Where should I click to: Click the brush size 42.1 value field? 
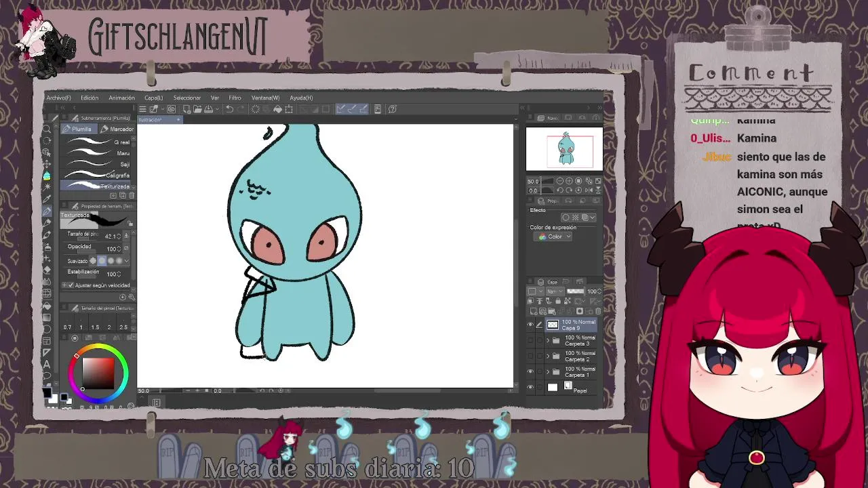tap(110, 236)
